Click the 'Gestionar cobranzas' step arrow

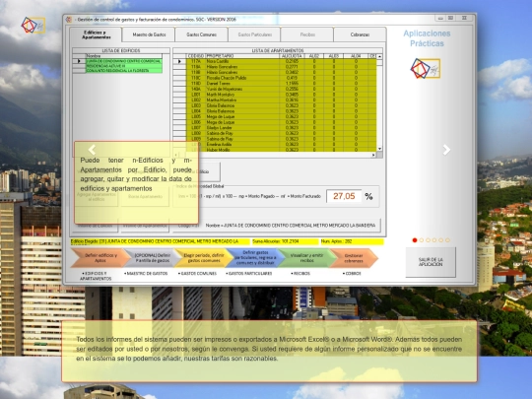tap(354, 258)
